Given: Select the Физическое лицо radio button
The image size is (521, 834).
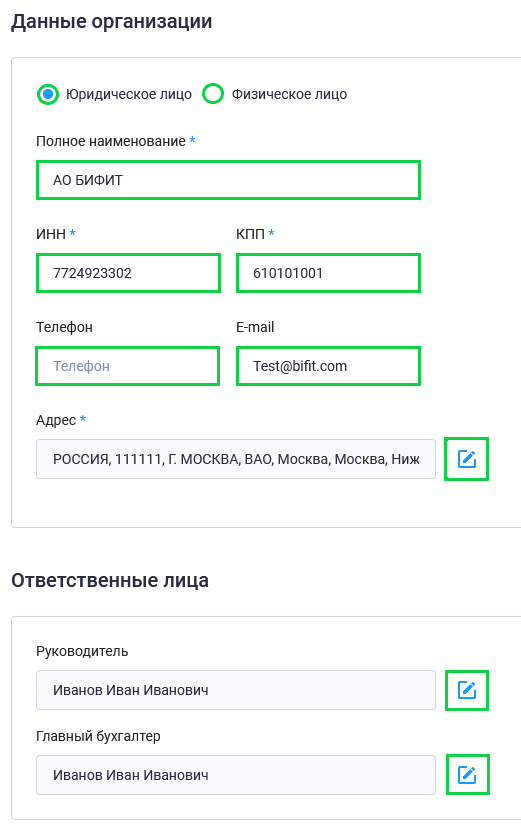Looking at the screenshot, I should coord(213,94).
